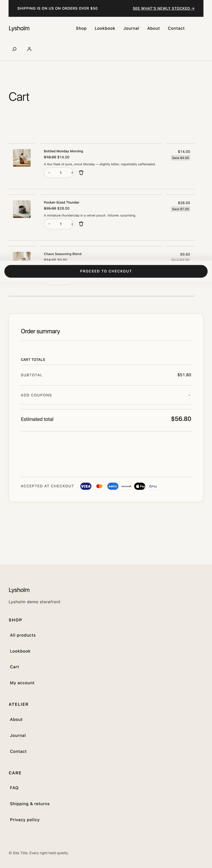Screen dimensions: 212x868
Task: Go to Lookbook in top navigation
Action: 105,28
